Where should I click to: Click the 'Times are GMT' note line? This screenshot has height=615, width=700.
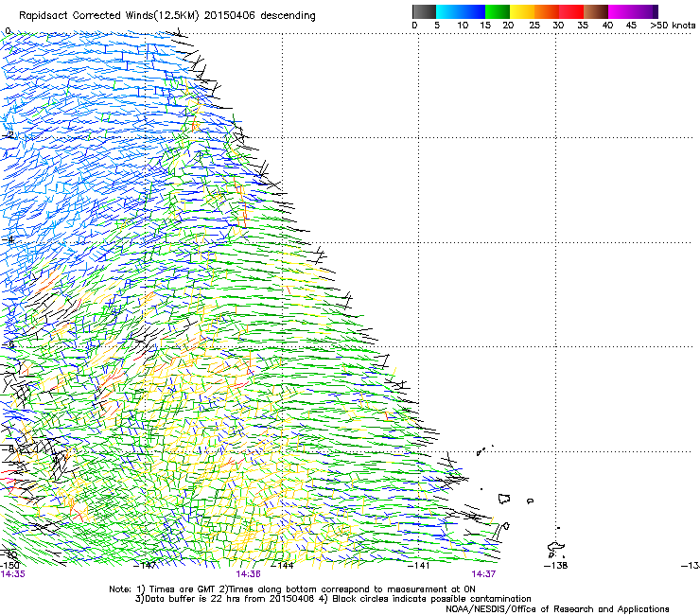[292, 589]
